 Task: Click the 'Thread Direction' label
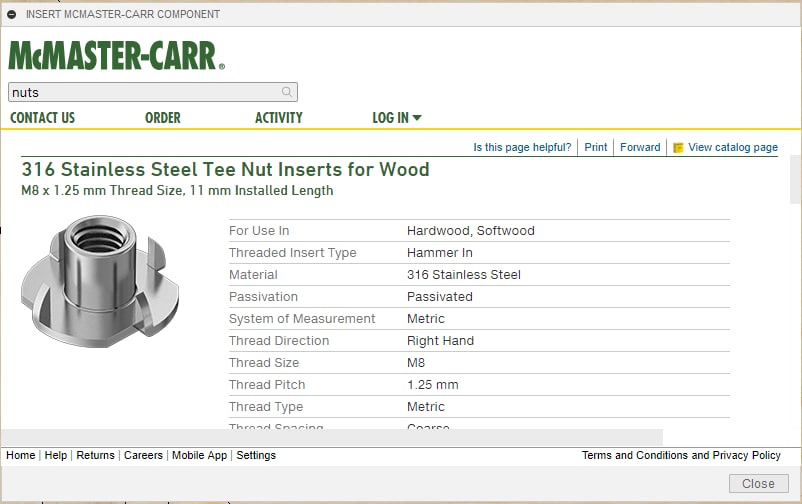(279, 341)
